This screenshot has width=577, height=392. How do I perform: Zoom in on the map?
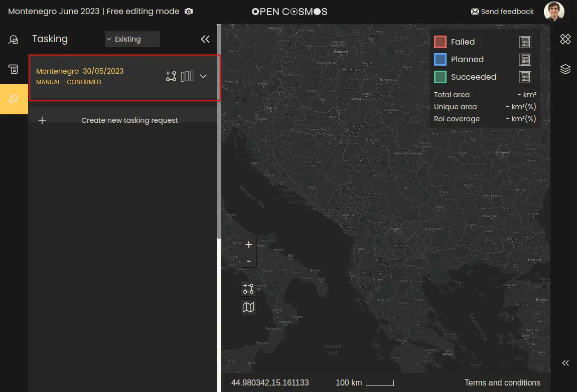tap(248, 245)
